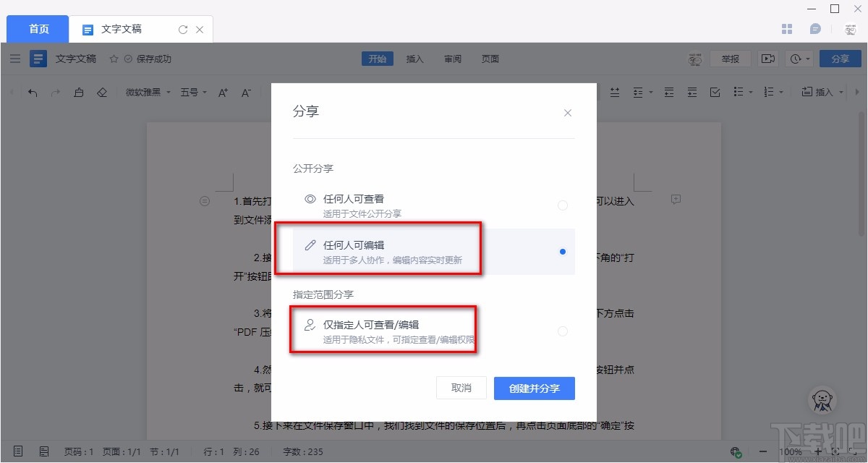The image size is (868, 463).
Task: Open document history via clock icon
Action: (795, 59)
